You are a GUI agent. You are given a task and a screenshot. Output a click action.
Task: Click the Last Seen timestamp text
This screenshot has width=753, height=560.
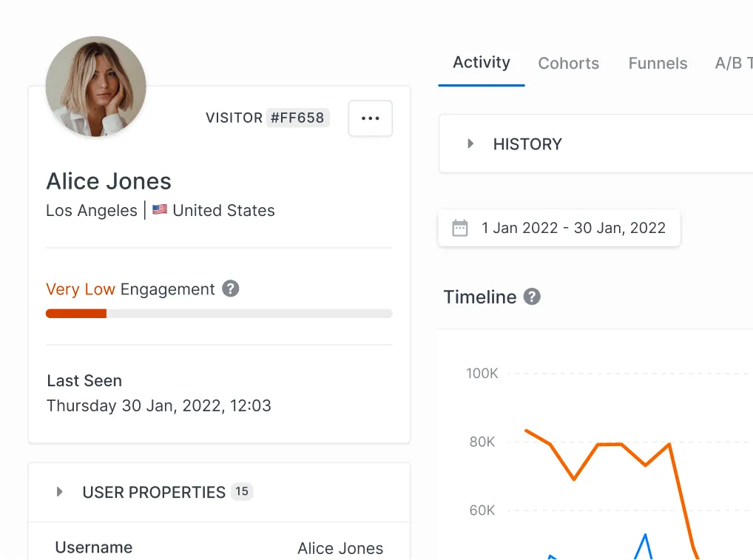(158, 405)
